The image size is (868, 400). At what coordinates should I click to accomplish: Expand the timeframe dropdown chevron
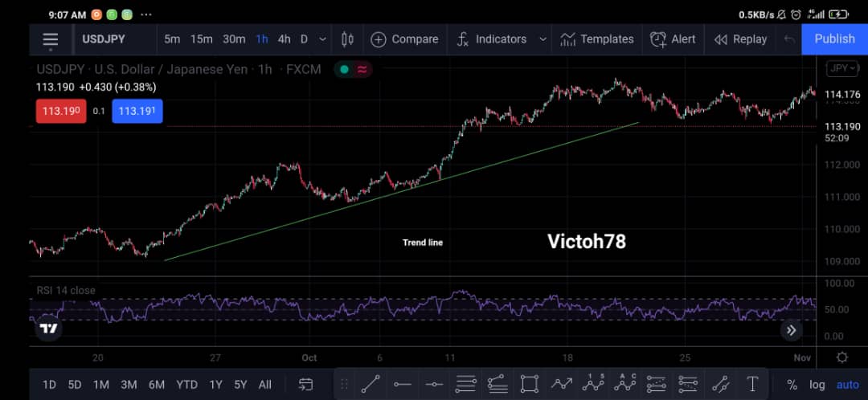(x=323, y=39)
